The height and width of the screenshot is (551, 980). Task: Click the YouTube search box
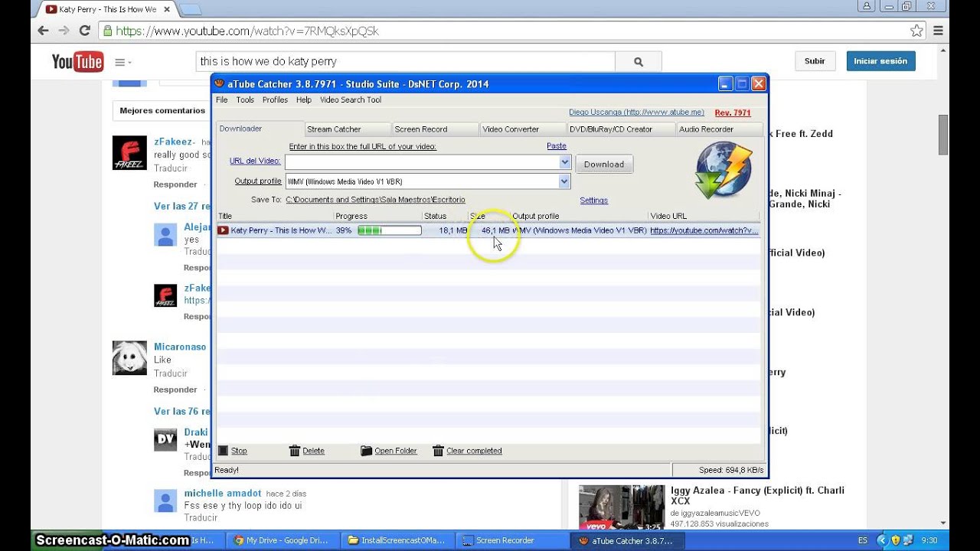(406, 62)
